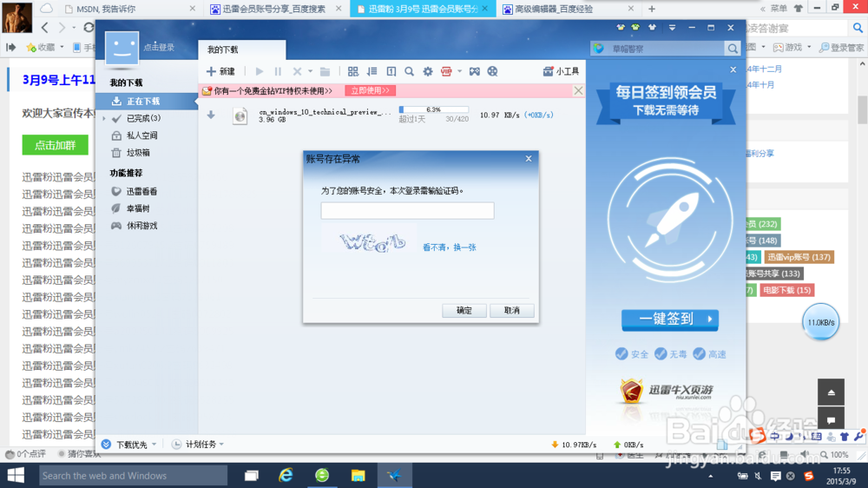Click the taskbar search box
Screen dimensions: 868x488
coord(133,475)
